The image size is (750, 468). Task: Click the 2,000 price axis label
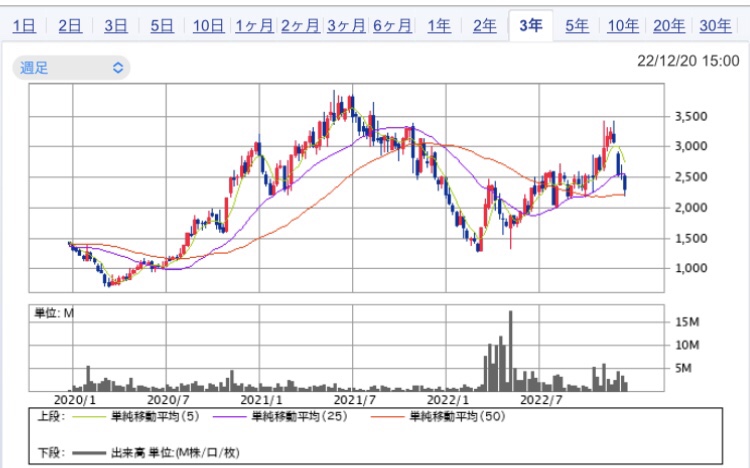(690, 208)
